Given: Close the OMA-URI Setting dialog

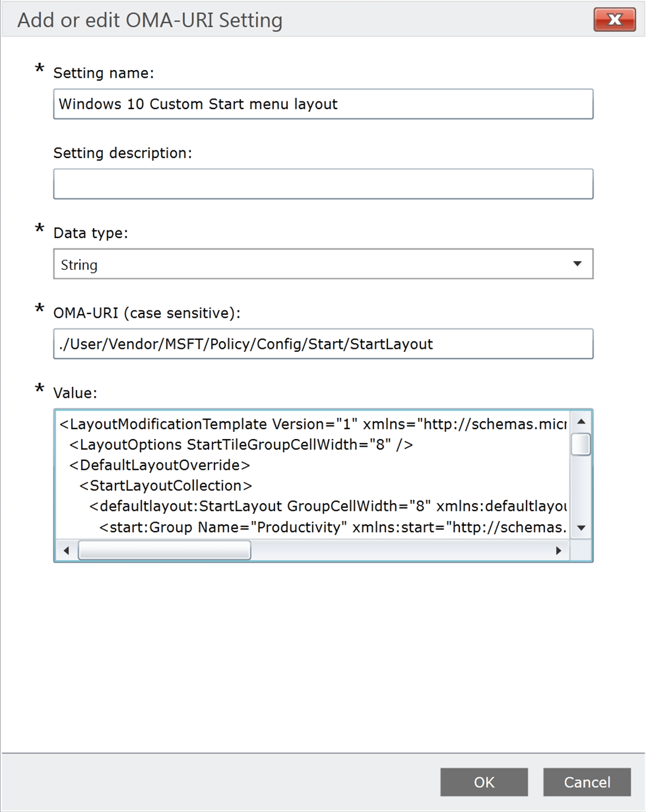Looking at the screenshot, I should [614, 19].
